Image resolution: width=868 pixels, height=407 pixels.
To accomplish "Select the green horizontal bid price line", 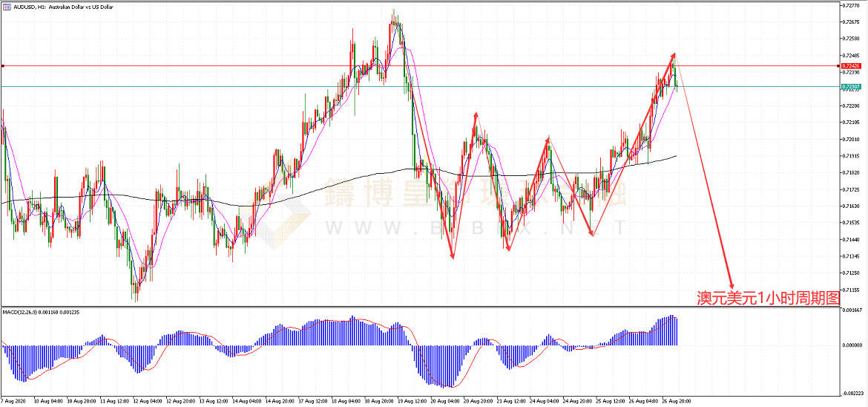I will click(371, 87).
